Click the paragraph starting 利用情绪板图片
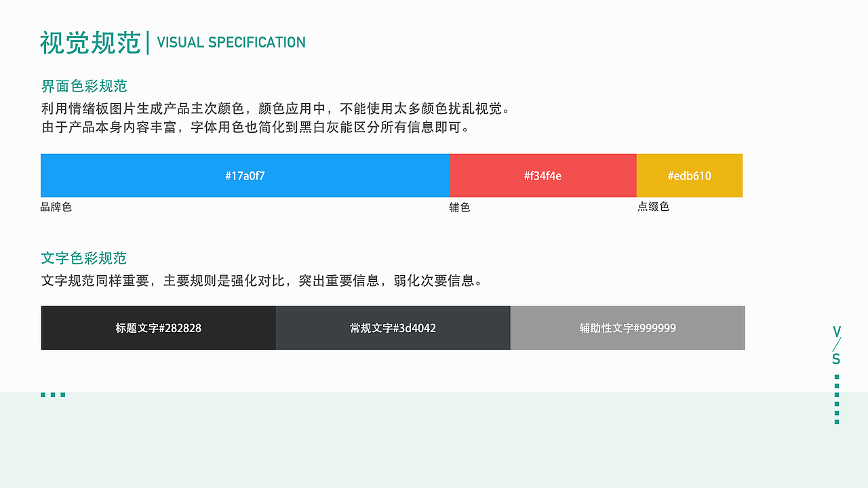This screenshot has height=488, width=868. point(275,108)
